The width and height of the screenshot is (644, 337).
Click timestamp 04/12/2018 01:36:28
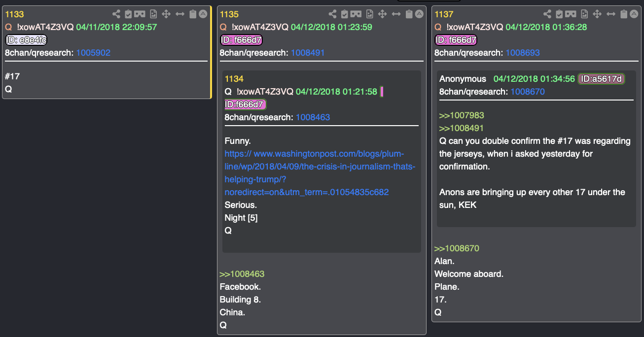pos(546,27)
